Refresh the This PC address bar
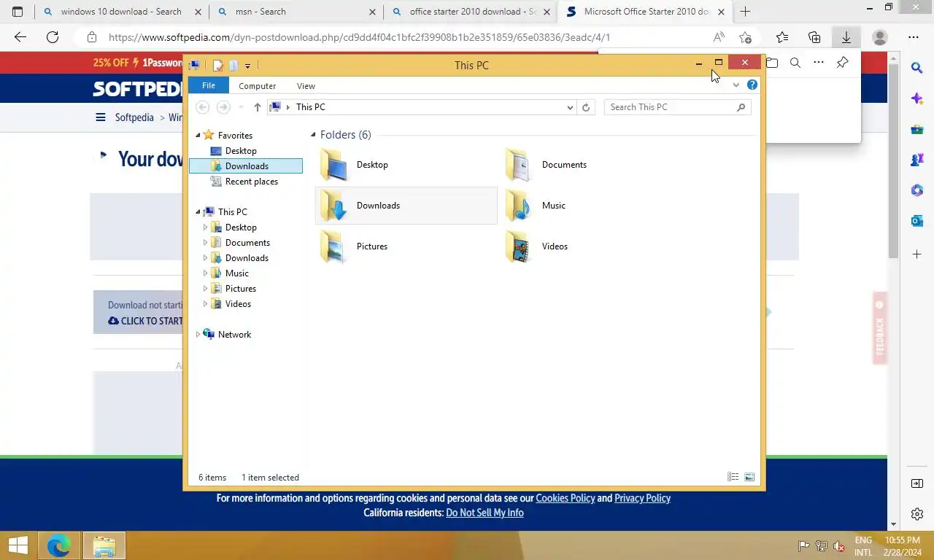 pos(585,107)
